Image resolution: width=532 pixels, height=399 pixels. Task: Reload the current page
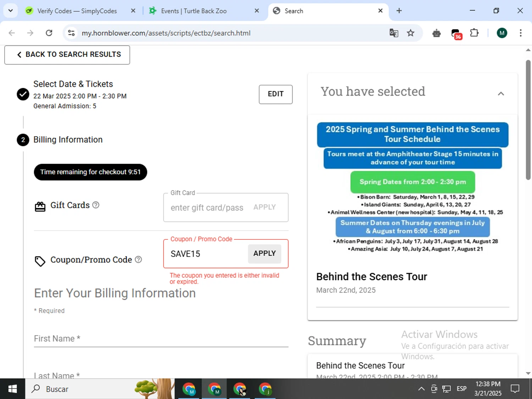pos(49,33)
